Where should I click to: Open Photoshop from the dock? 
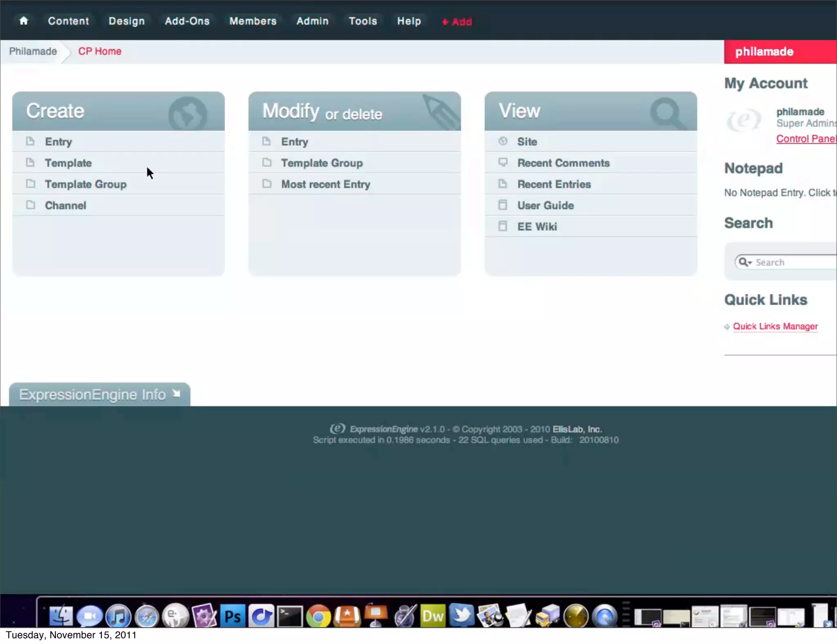(x=233, y=616)
